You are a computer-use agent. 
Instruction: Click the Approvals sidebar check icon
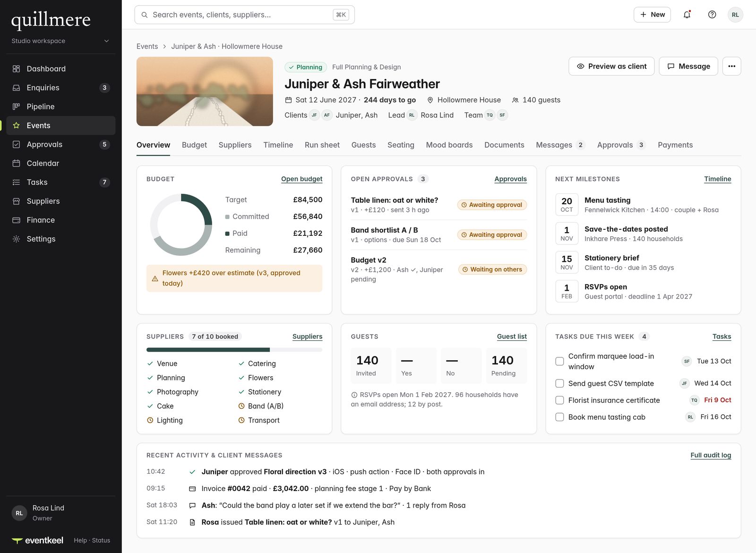tap(16, 144)
